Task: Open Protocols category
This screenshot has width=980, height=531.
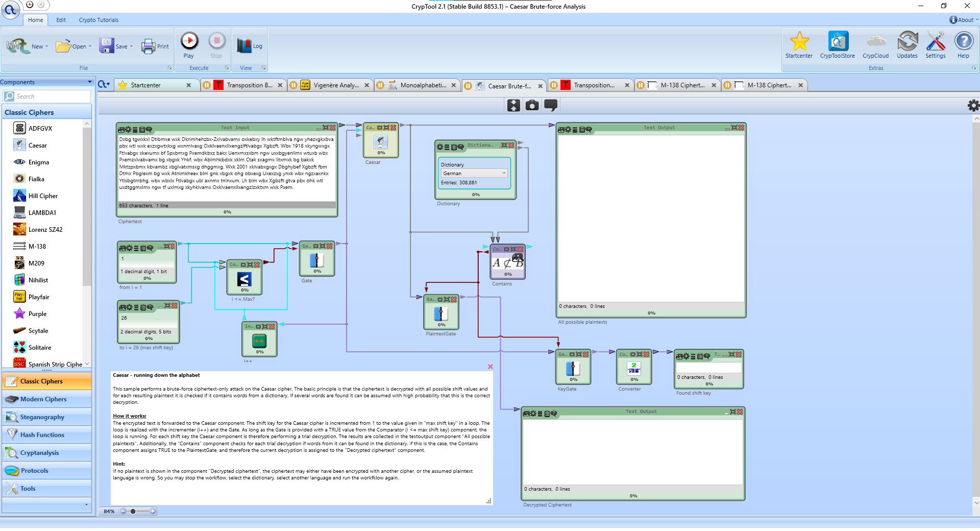Action: 46,471
